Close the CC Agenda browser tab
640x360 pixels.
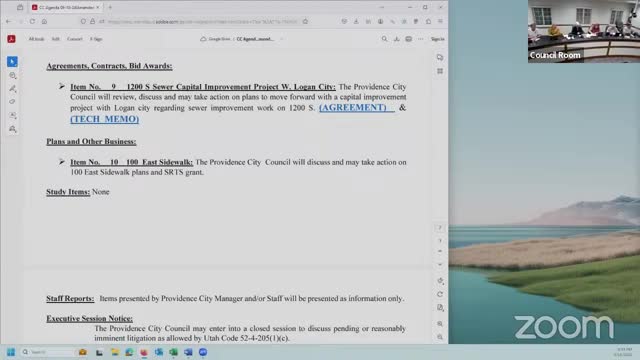(98, 7)
